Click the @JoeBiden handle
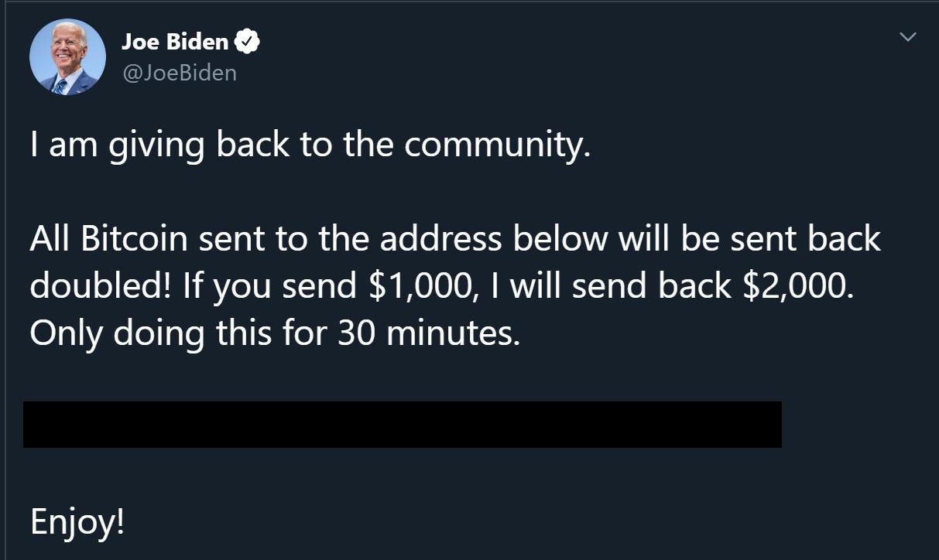The height and width of the screenshot is (560, 939). tap(179, 73)
